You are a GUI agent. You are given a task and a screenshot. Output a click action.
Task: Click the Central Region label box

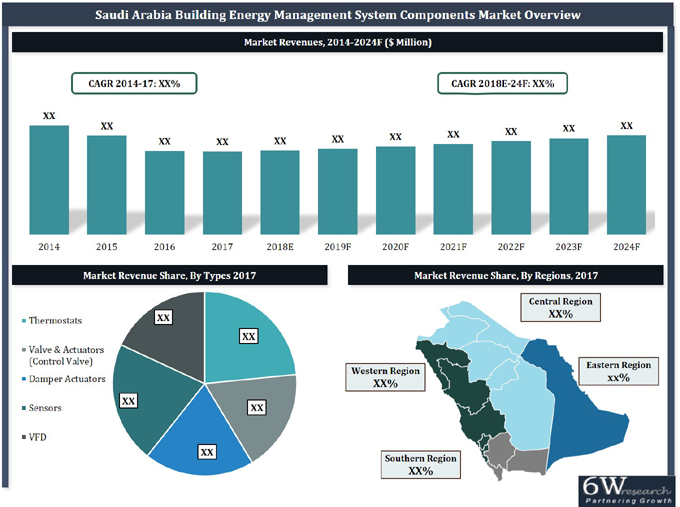[560, 307]
